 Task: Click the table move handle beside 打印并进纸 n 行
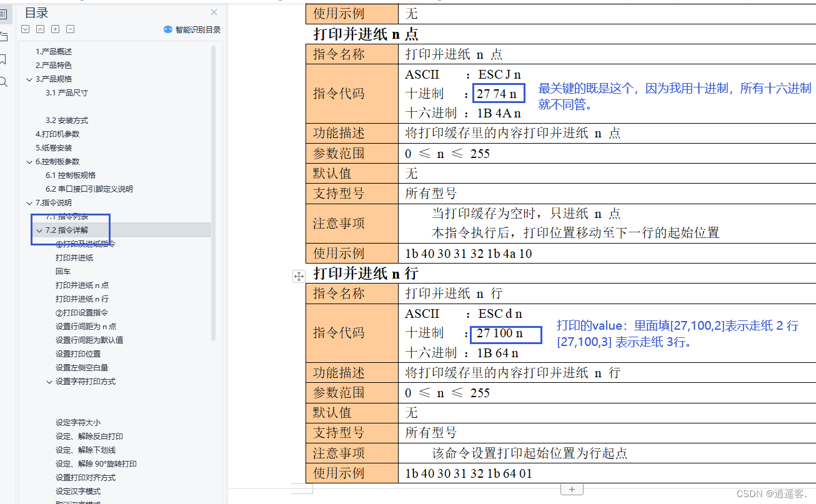point(299,276)
